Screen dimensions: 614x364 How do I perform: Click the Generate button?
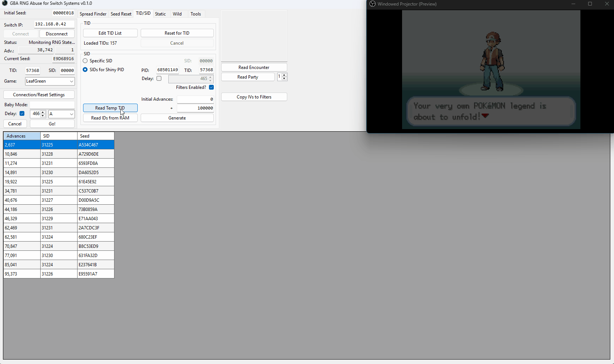coord(177,118)
